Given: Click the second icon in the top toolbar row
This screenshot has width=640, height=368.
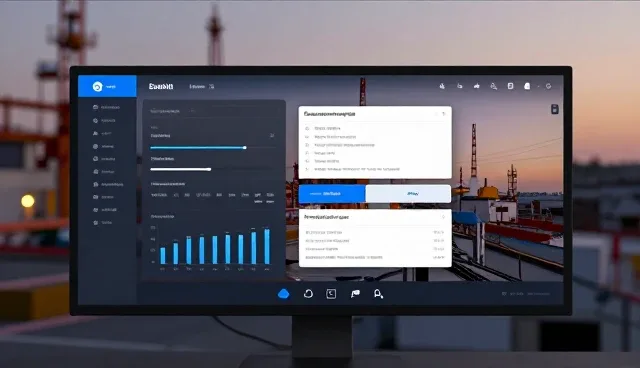Looking at the screenshot, I should pyautogui.click(x=460, y=86).
